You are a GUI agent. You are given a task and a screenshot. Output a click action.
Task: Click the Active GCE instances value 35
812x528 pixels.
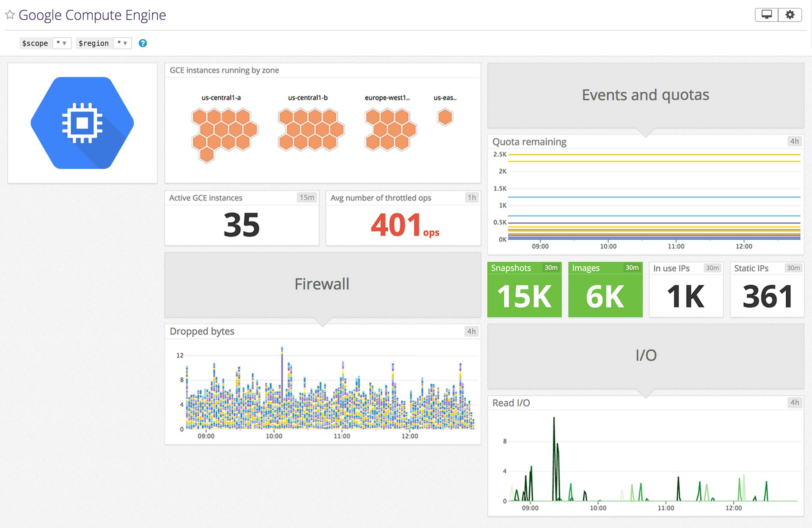click(241, 225)
